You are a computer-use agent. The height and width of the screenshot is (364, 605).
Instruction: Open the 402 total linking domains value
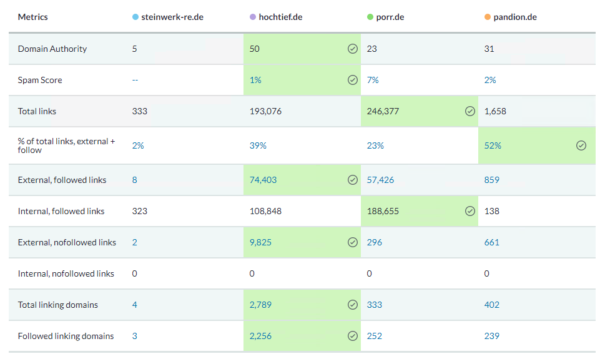coord(492,305)
